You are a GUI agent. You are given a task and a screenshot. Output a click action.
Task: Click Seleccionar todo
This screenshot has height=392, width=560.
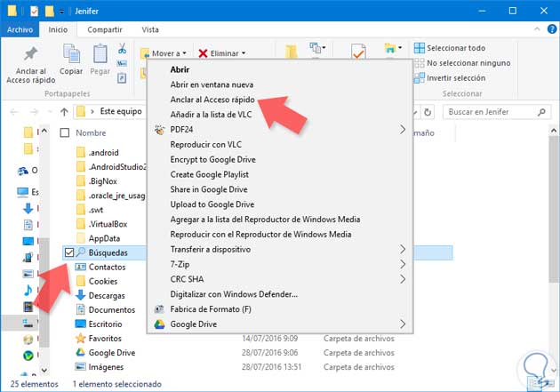[455, 48]
